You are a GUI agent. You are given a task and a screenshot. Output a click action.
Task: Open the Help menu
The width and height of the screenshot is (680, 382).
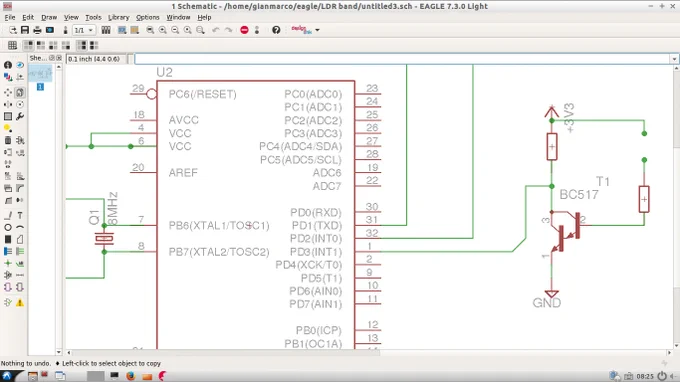204,17
